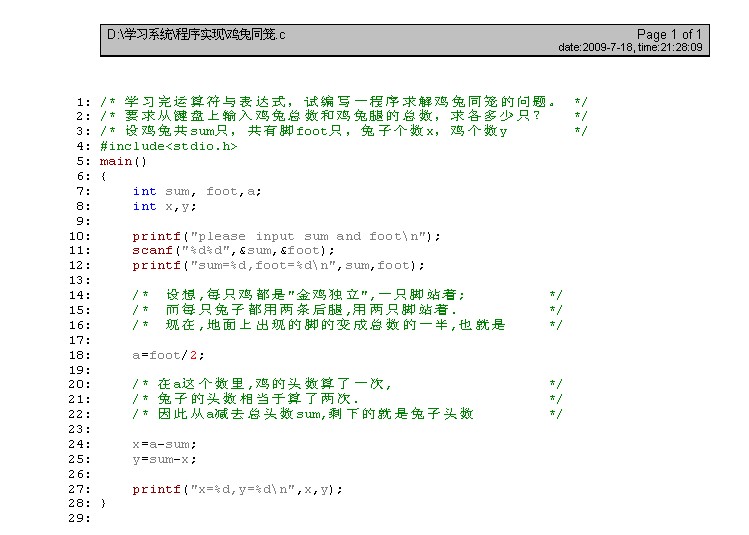
Task: Click the 'a=foot/2;' statement
Action: click(x=168, y=355)
